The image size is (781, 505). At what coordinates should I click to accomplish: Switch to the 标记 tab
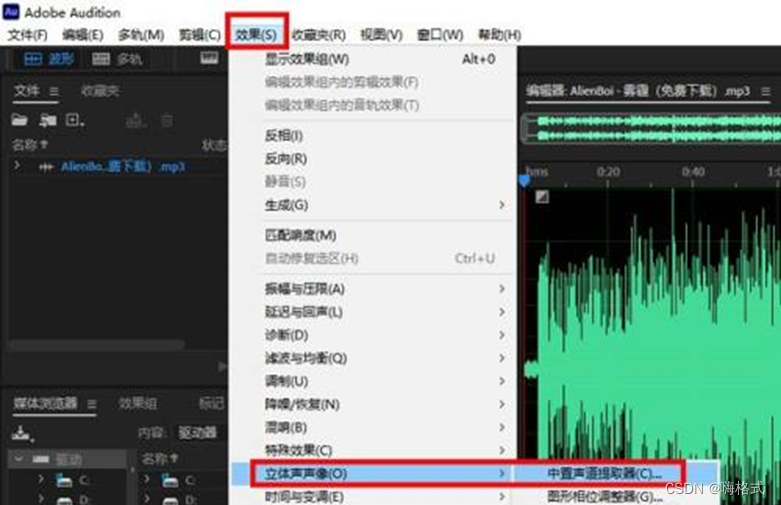211,403
